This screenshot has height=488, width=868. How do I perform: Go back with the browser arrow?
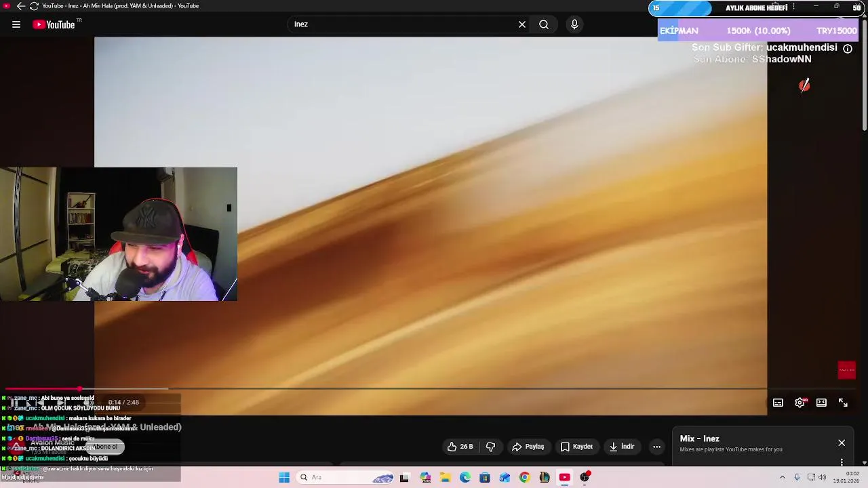[x=20, y=6]
